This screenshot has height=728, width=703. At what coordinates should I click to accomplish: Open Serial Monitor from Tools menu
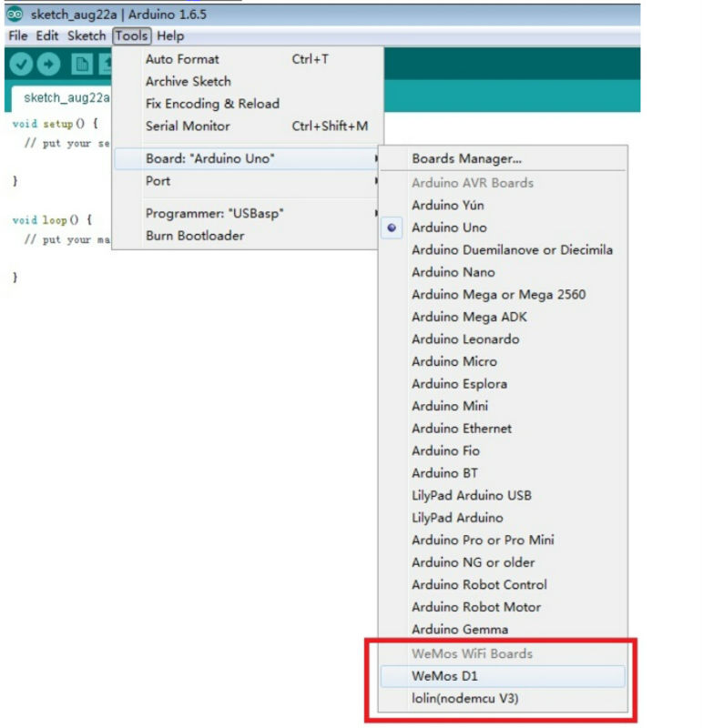(188, 126)
